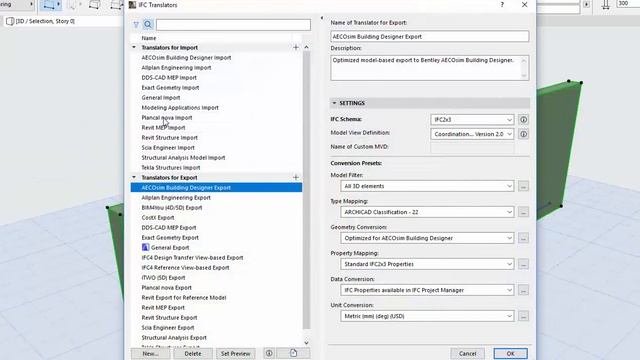
Task: Open the Model View Definition dropdown
Action: click(x=472, y=134)
